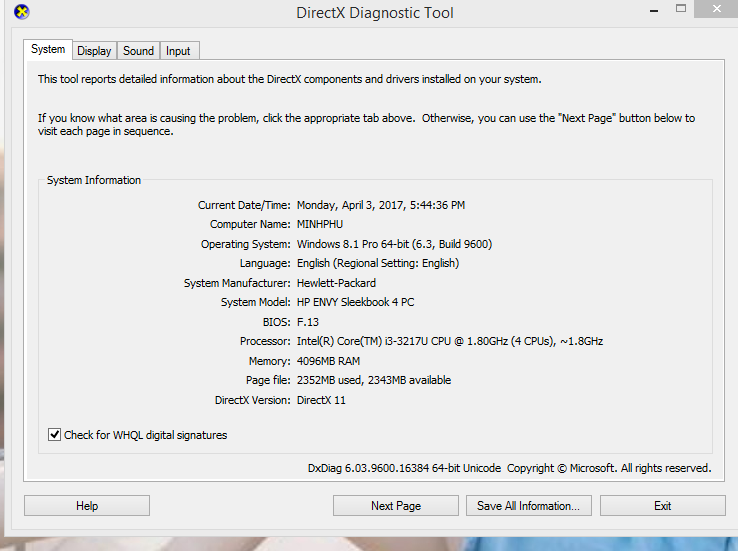The width and height of the screenshot is (738, 551).
Task: Click the Windows 8.1 Pro 64-bit value
Action: (394, 244)
